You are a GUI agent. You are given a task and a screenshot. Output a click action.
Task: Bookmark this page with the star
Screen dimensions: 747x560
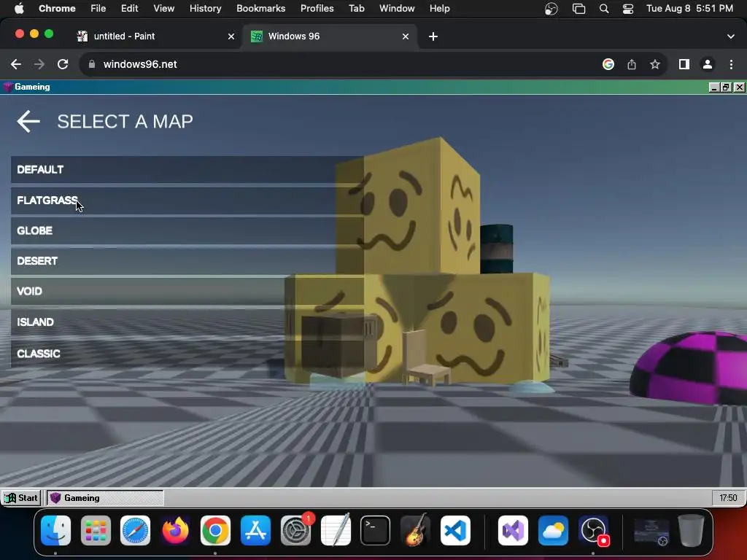pyautogui.click(x=655, y=64)
